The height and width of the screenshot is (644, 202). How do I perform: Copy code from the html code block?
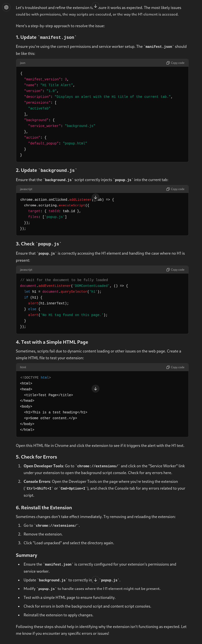(x=175, y=367)
